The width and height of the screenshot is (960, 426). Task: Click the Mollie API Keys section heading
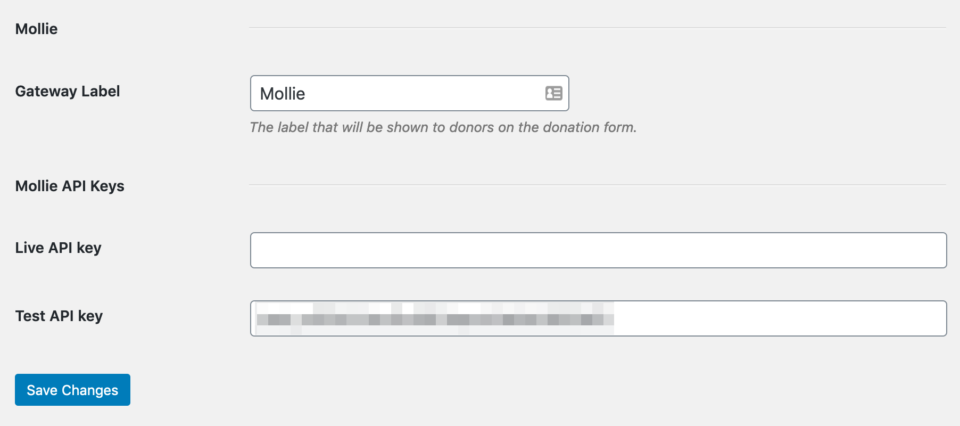coord(70,186)
